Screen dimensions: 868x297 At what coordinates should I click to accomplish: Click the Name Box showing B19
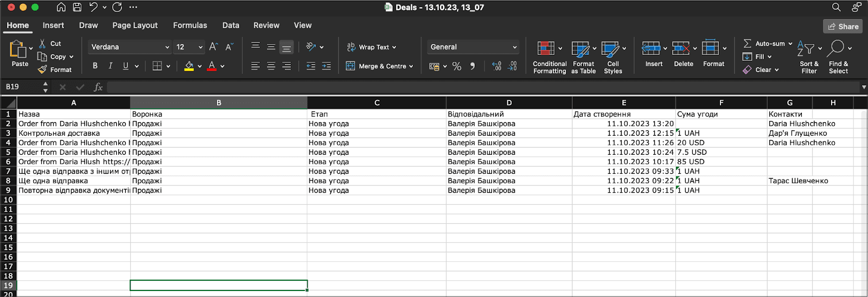21,87
